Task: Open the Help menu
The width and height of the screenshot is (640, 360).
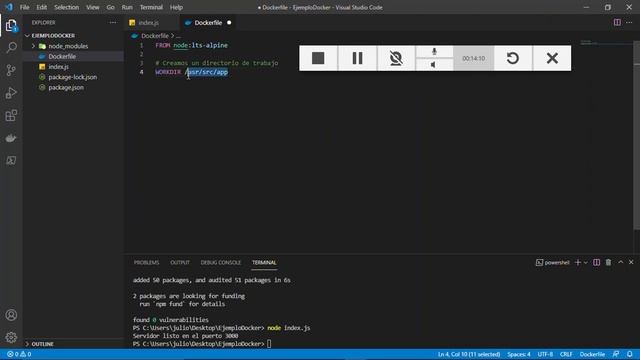Action: point(176,7)
